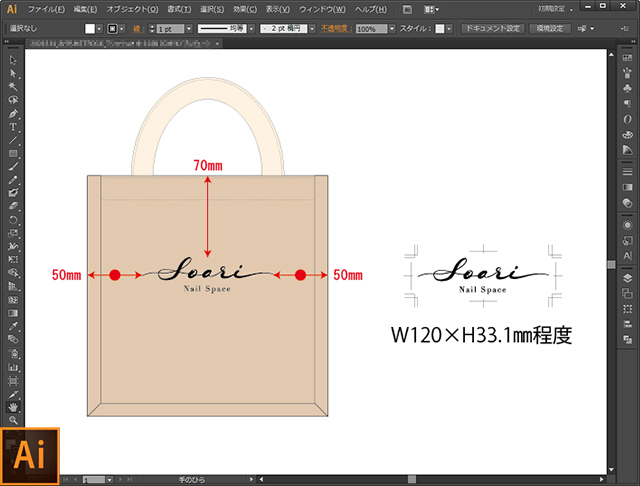The image size is (640, 486).
Task: Select the Selection tool arrow
Action: click(13, 61)
